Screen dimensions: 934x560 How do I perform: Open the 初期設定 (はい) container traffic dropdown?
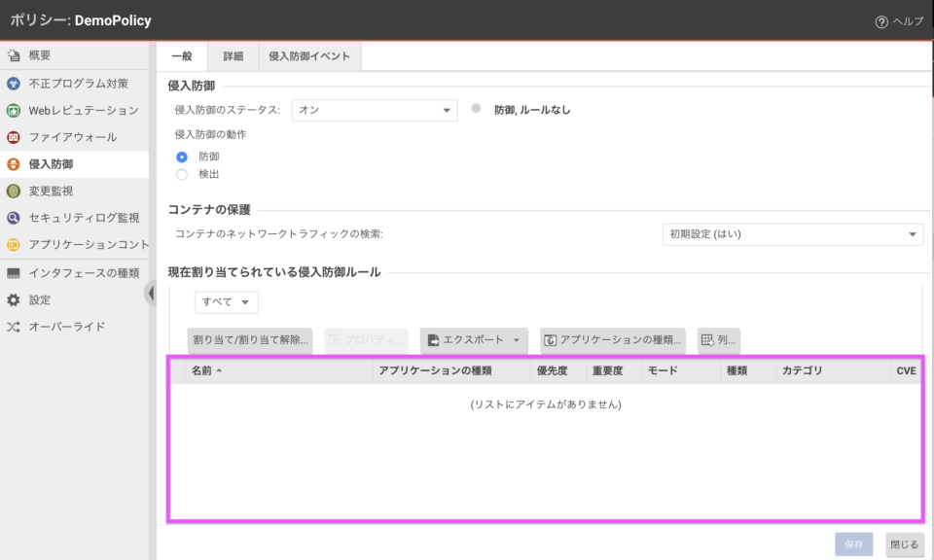point(793,234)
